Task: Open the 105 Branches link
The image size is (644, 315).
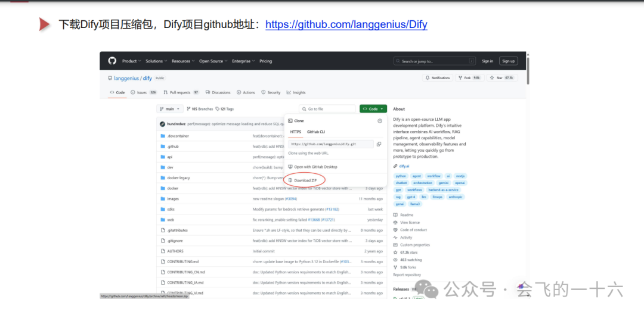Action: (x=200, y=109)
